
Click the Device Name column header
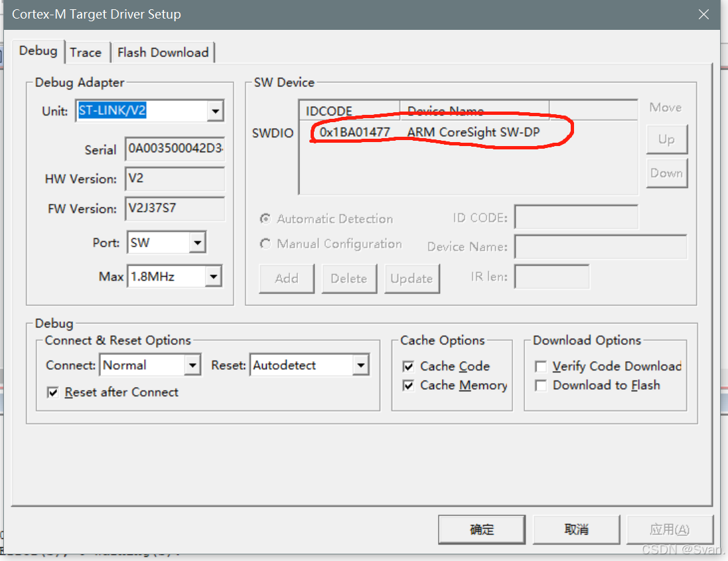click(x=474, y=110)
